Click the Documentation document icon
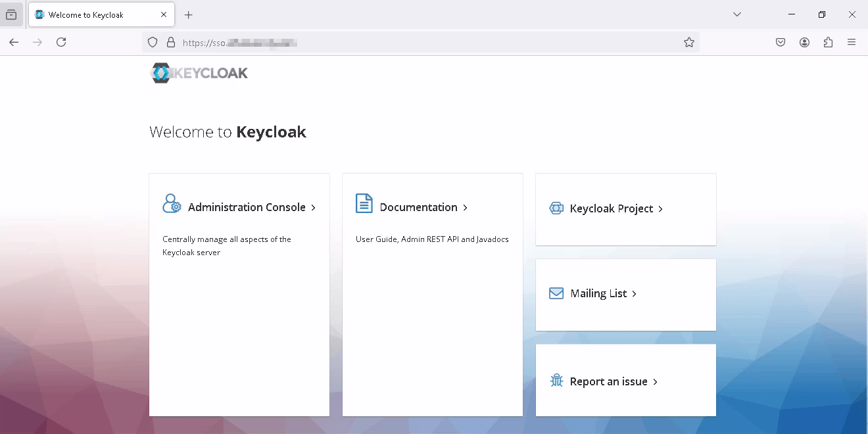The width and height of the screenshot is (868, 434). coord(364,203)
